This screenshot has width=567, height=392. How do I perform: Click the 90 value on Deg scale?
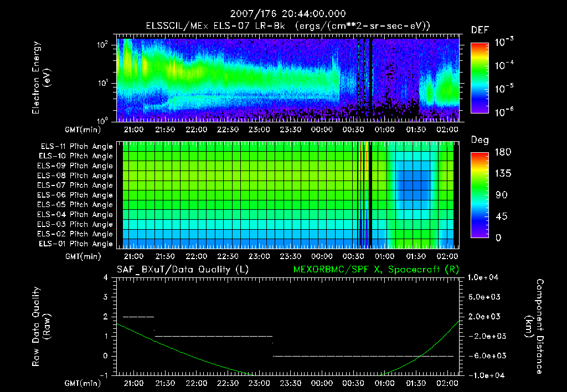coord(502,195)
